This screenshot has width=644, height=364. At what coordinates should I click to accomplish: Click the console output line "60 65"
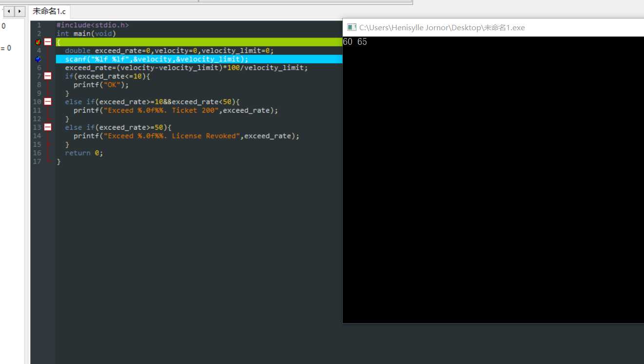pyautogui.click(x=355, y=42)
